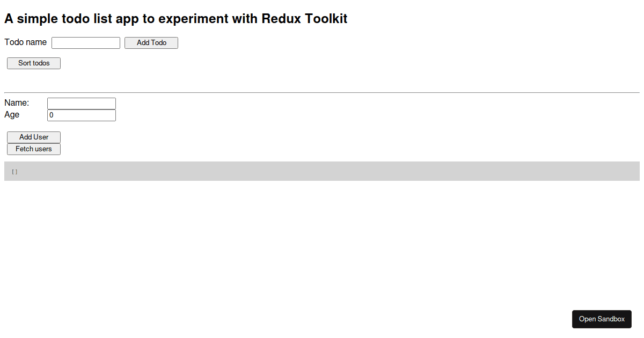Focus the Name text field
This screenshot has height=338, width=644.
tap(82, 104)
